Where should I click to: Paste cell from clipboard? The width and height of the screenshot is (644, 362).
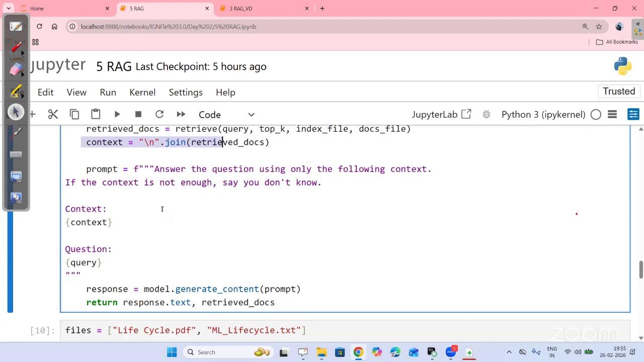(x=96, y=115)
